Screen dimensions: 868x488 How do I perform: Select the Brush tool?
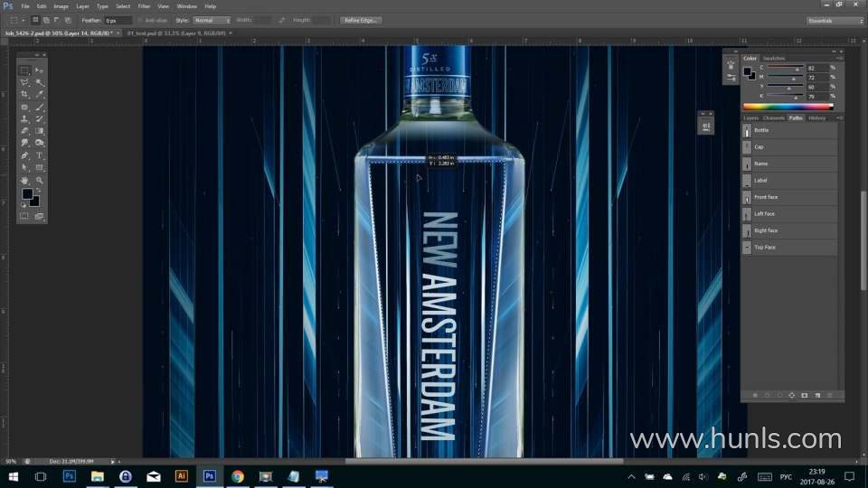click(39, 107)
